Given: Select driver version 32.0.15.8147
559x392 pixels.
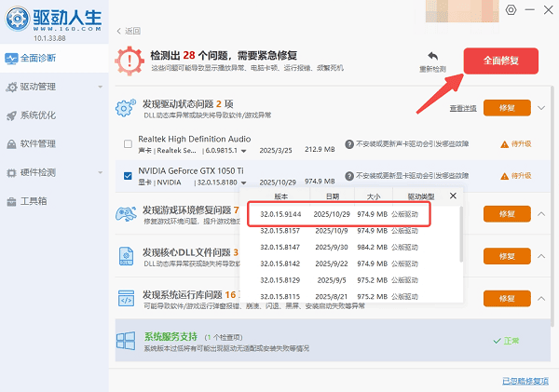Looking at the screenshot, I should click(x=339, y=248).
